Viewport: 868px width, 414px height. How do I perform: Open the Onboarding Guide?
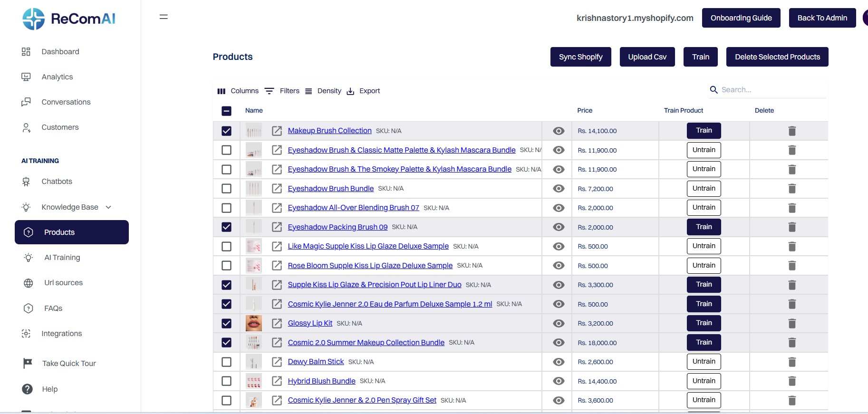741,18
